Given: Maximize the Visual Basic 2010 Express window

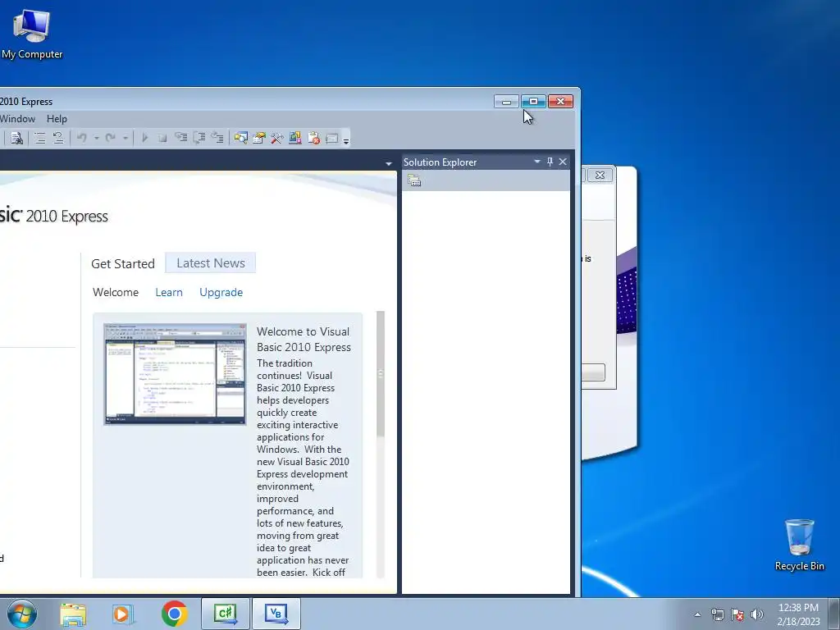Looking at the screenshot, I should pos(533,101).
